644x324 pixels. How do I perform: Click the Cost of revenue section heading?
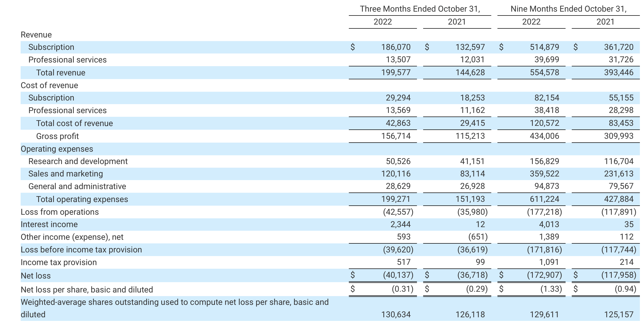(x=49, y=85)
